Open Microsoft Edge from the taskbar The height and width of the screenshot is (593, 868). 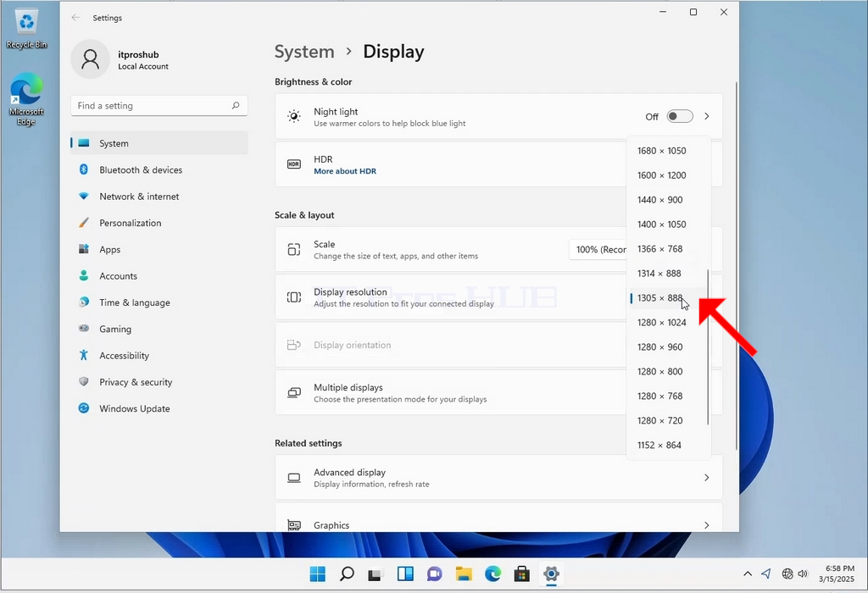[492, 574]
